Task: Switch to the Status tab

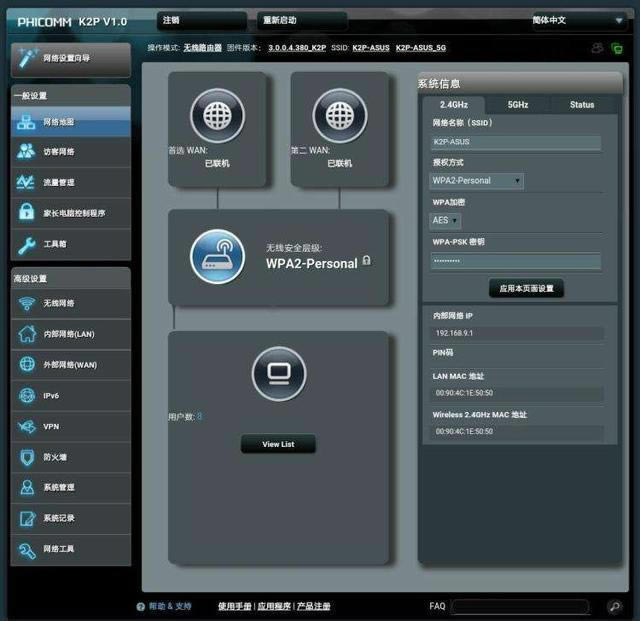Action: click(x=581, y=104)
